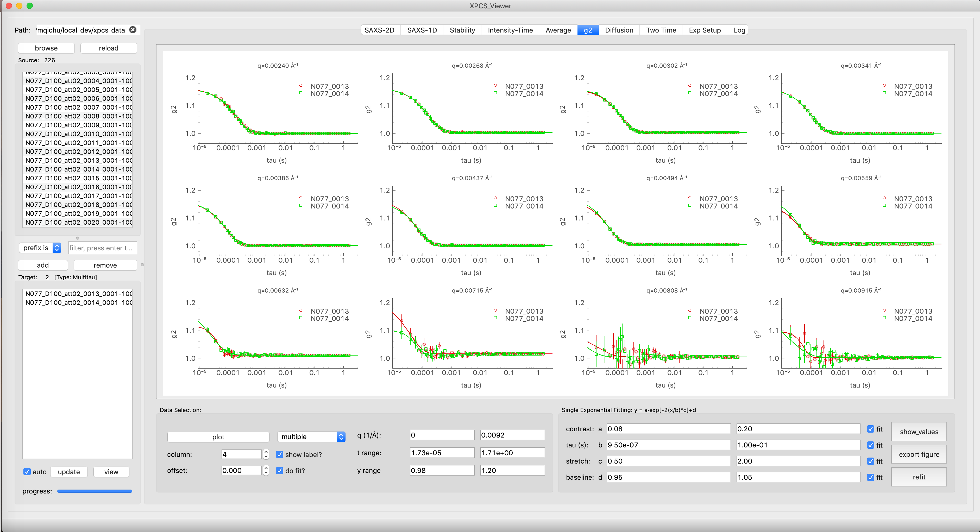Clear the path field with X icon
This screenshot has width=980, height=532.
[133, 30]
